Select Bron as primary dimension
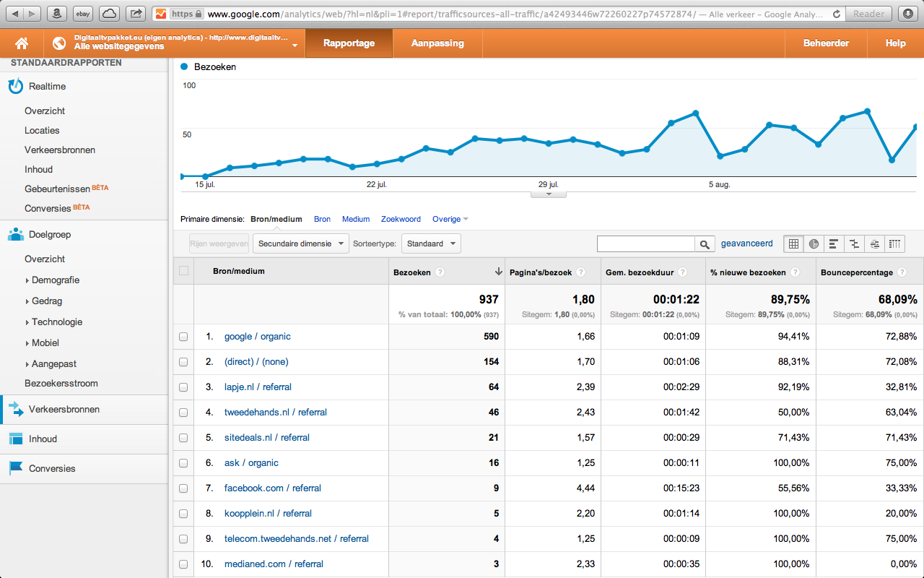This screenshot has width=924, height=578. click(x=322, y=219)
